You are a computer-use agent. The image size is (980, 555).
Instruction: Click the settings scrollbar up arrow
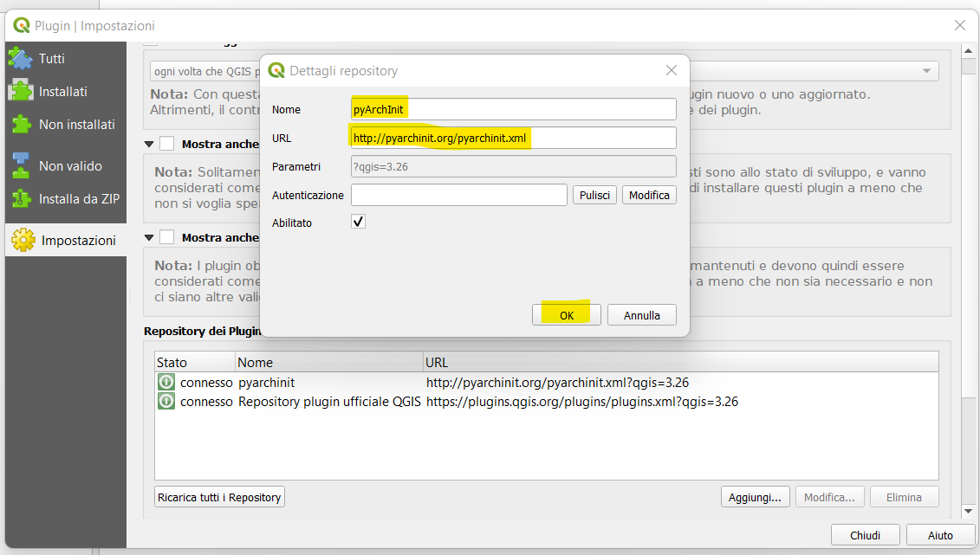(x=968, y=50)
